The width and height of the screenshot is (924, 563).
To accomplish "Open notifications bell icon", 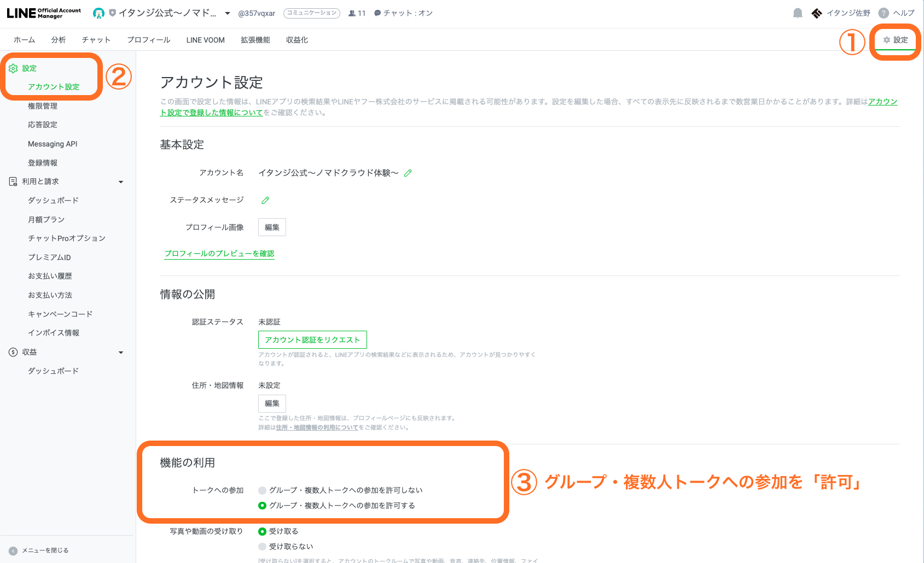I will tap(798, 13).
